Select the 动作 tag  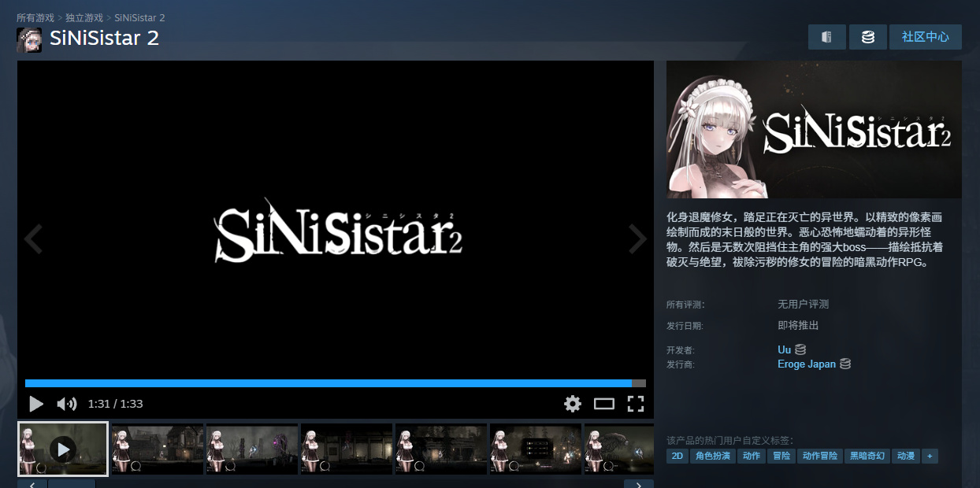[x=752, y=456]
